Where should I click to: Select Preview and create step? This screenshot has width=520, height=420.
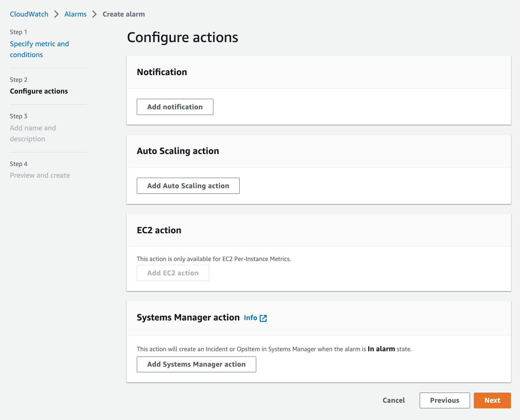40,175
